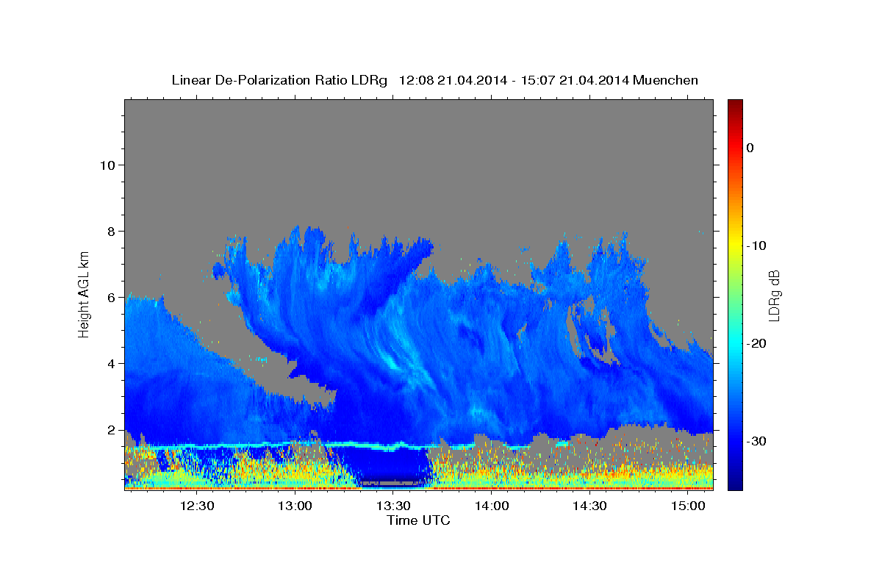Click the 14:00 time tick label
The width and height of the screenshot is (882, 588).
(492, 506)
